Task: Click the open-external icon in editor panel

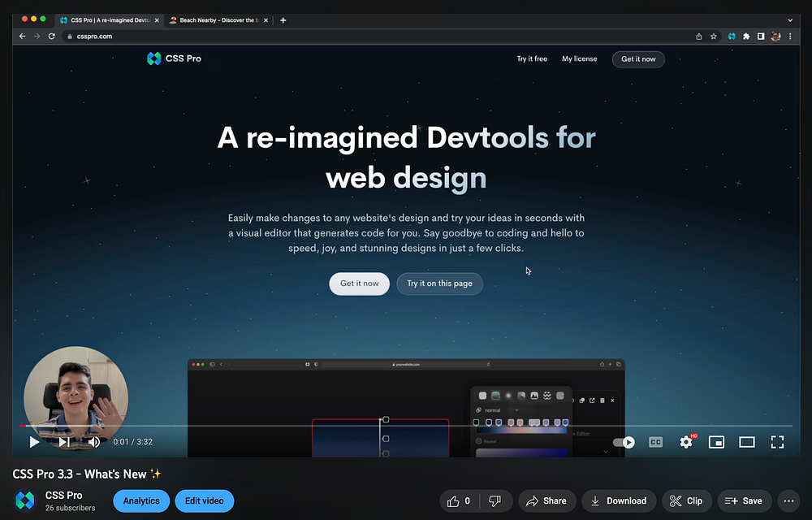Action: (x=592, y=401)
